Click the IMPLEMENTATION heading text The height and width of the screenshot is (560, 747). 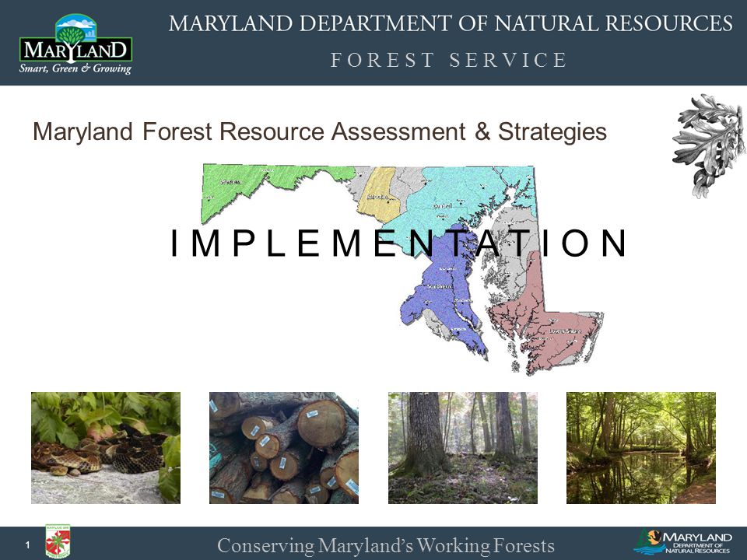pos(399,243)
